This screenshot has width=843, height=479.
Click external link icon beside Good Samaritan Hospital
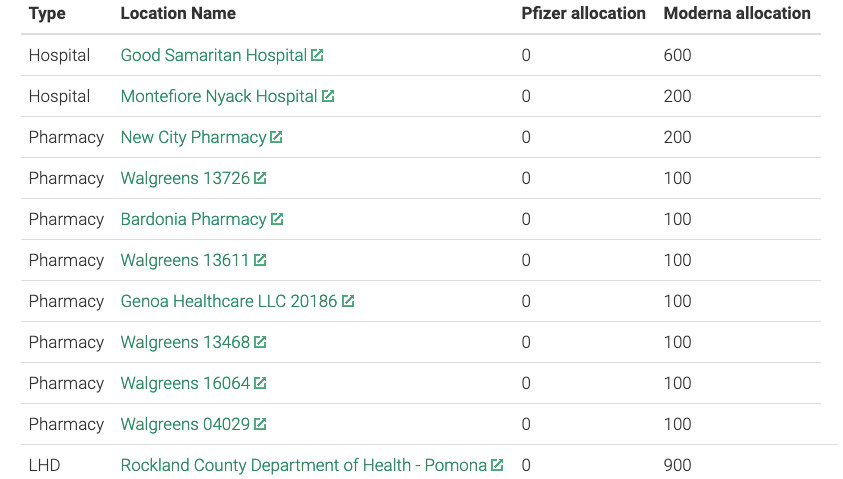(x=317, y=56)
